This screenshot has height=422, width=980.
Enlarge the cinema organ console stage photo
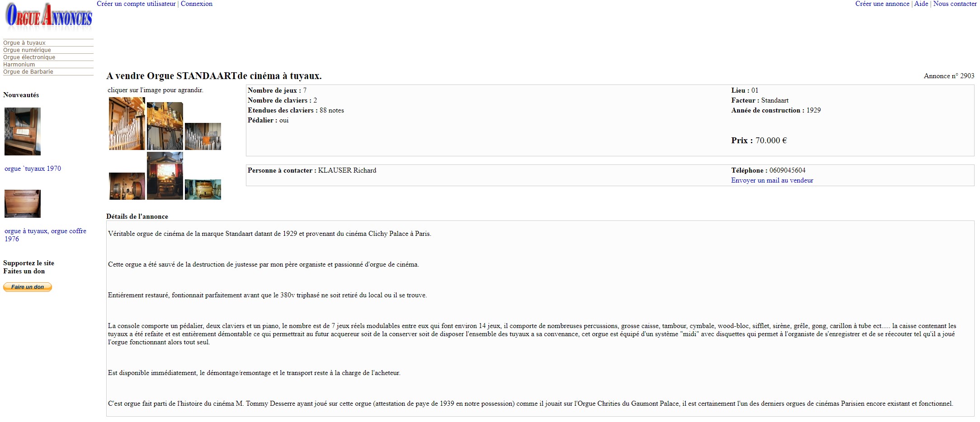tap(165, 176)
